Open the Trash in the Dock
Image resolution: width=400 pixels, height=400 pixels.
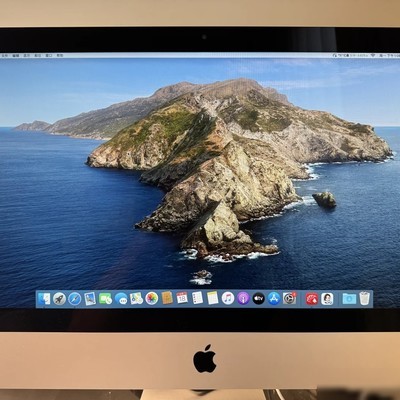(x=365, y=298)
